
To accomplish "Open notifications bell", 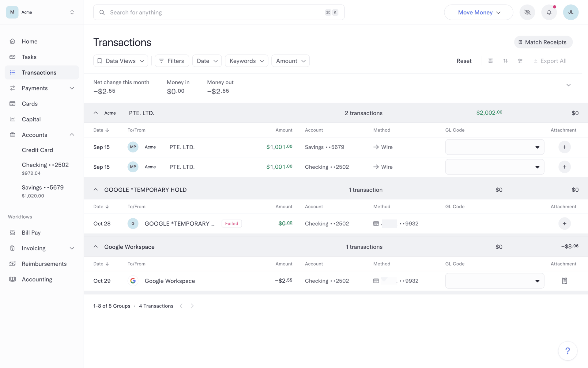I will click(x=549, y=12).
